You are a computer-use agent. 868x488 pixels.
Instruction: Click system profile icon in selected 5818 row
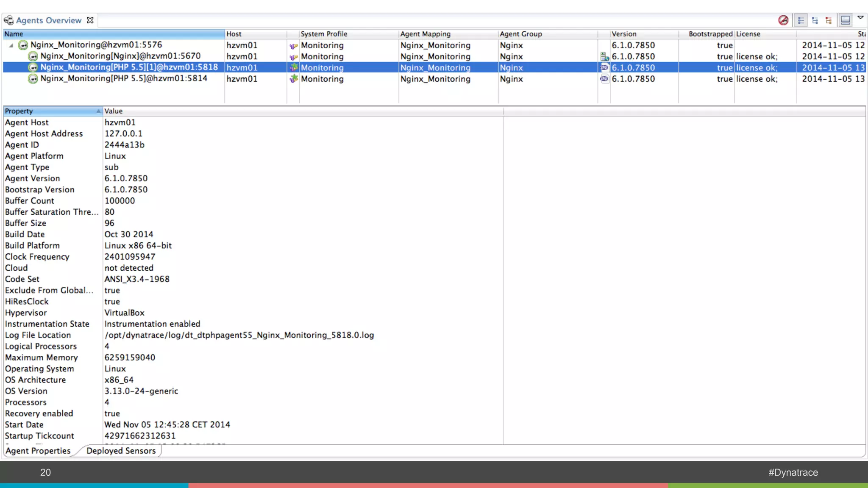point(293,67)
